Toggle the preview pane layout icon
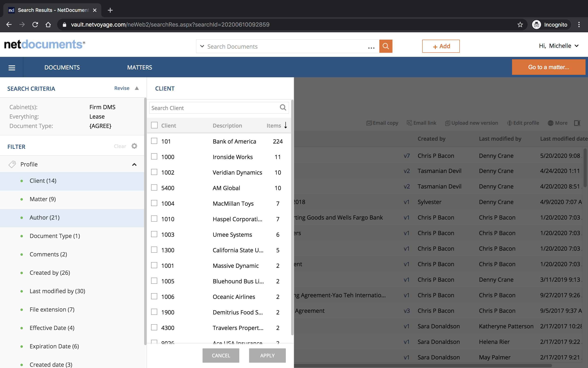The width and height of the screenshot is (588, 368). point(577,123)
